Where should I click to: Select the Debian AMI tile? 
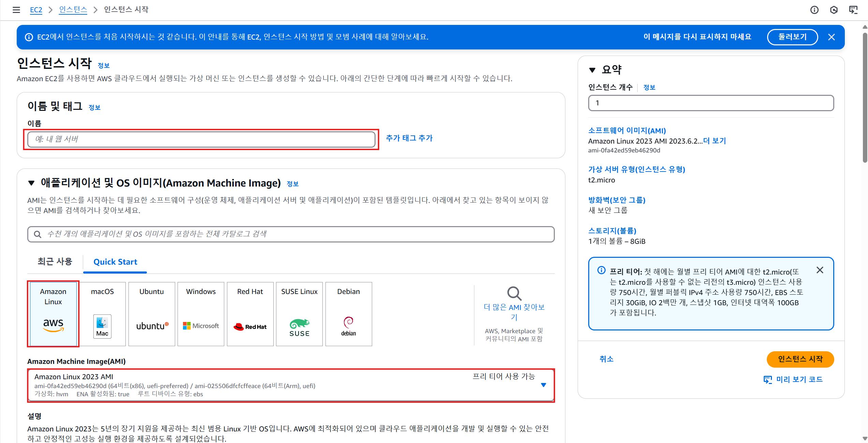pyautogui.click(x=348, y=314)
